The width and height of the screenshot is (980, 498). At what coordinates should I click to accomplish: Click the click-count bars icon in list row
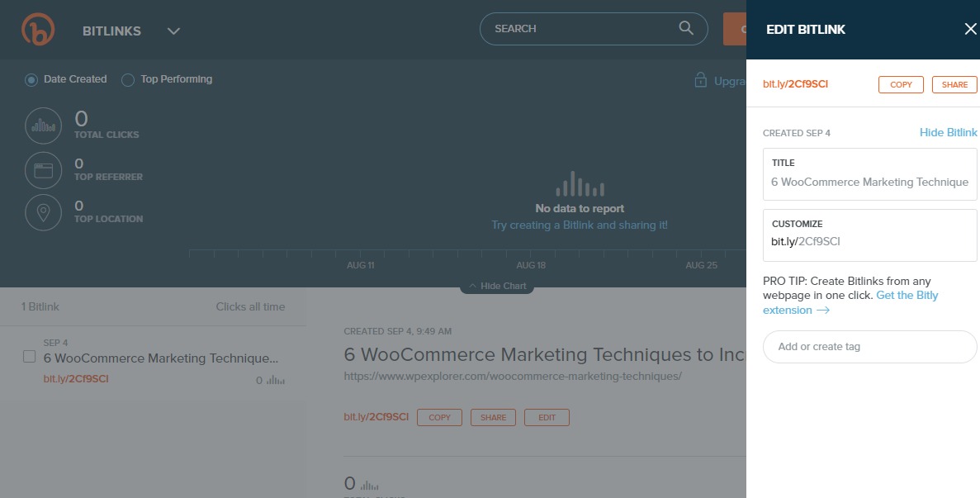click(276, 380)
